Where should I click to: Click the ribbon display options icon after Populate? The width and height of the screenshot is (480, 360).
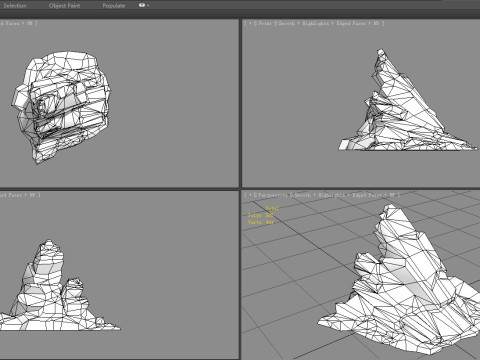tap(142, 5)
